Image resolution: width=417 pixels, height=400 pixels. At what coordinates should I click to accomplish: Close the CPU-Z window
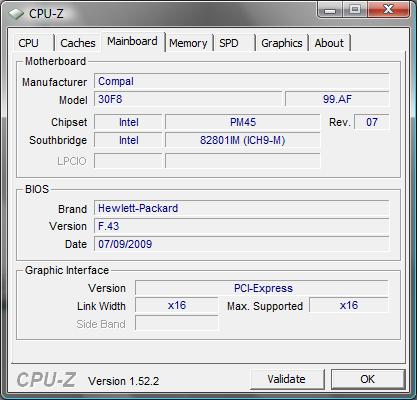388,10
